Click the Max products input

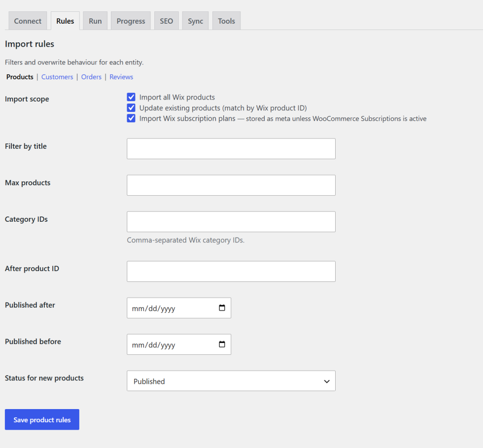231,185
